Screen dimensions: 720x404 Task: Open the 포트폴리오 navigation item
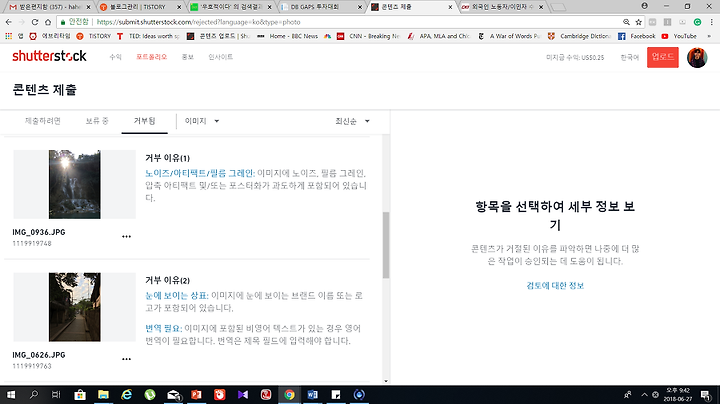pyautogui.click(x=152, y=57)
